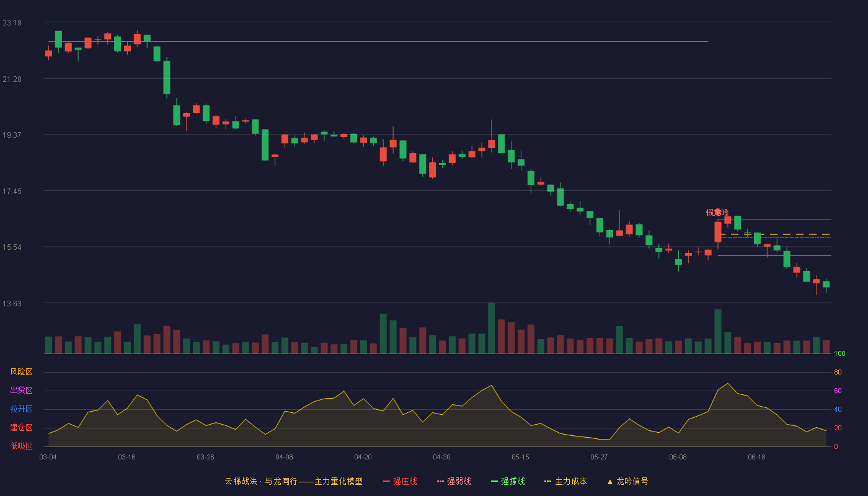Image resolution: width=868 pixels, height=496 pixels.
Task: Click the large red candlestick under 假龙吟
Action: (718, 232)
